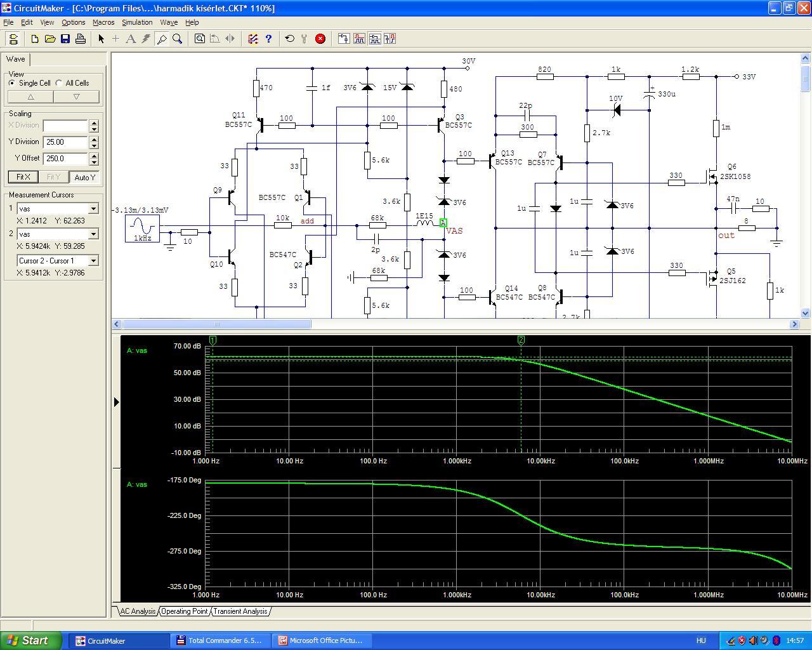Choose the Wire crosshair tool
Viewport: 812px width, 650px height.
[116, 39]
